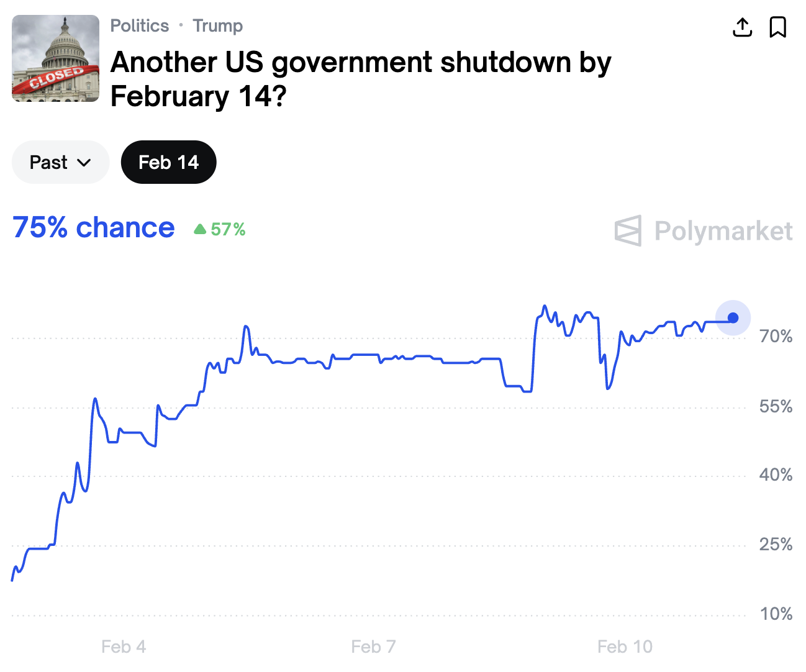Screen dimensions: 806x672
Task: Open the Politics category link
Action: coord(140,26)
